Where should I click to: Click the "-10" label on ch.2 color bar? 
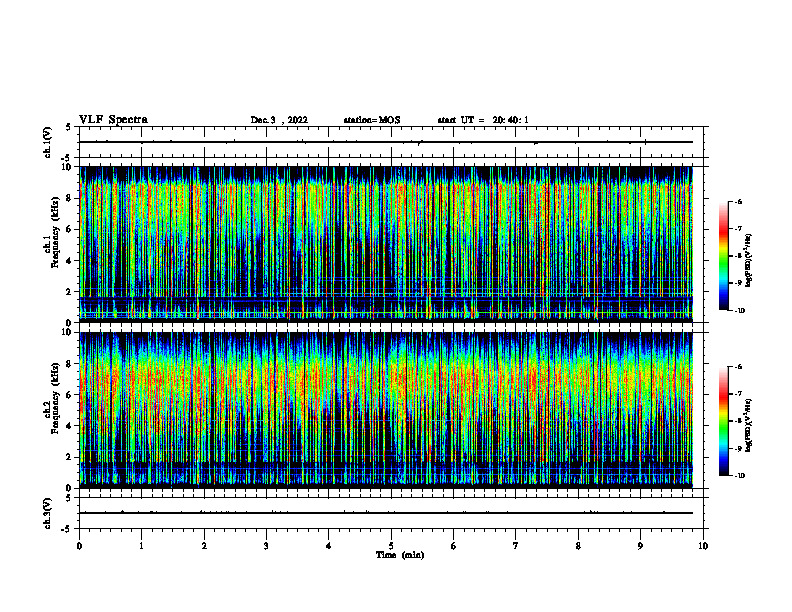click(x=739, y=476)
